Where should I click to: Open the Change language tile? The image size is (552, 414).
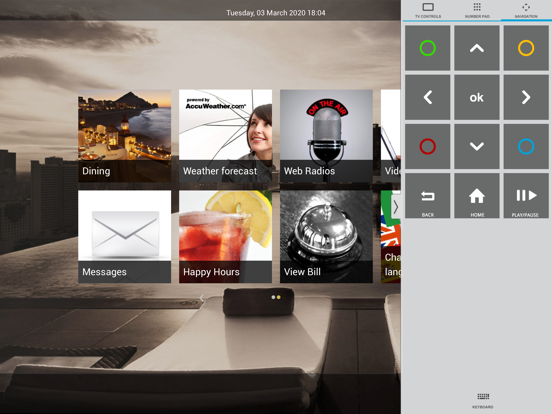pos(390,237)
